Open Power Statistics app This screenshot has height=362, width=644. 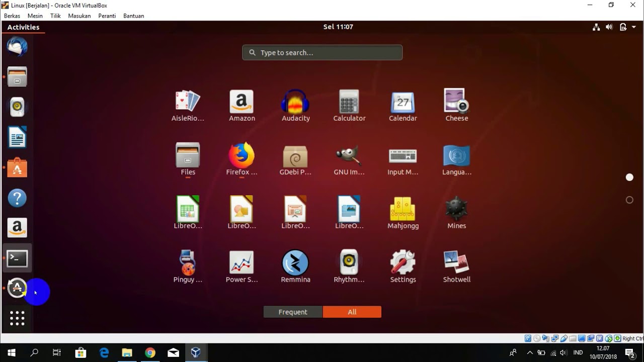point(242,267)
